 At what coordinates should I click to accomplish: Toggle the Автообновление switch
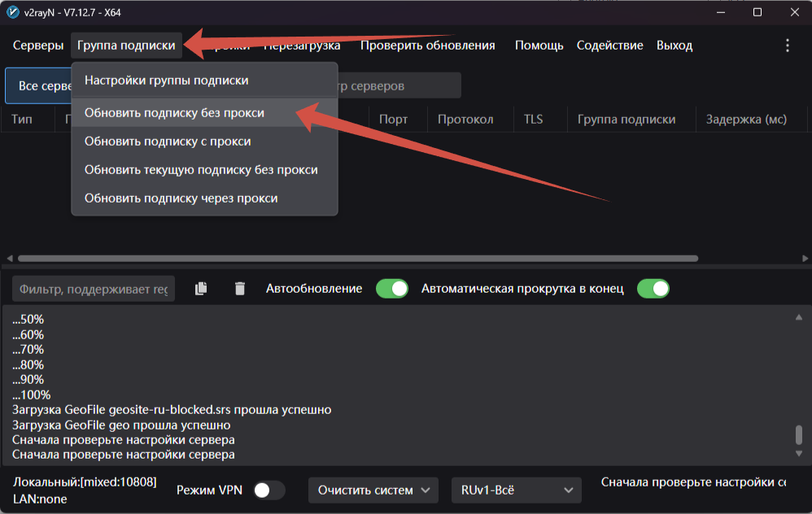tap(392, 289)
